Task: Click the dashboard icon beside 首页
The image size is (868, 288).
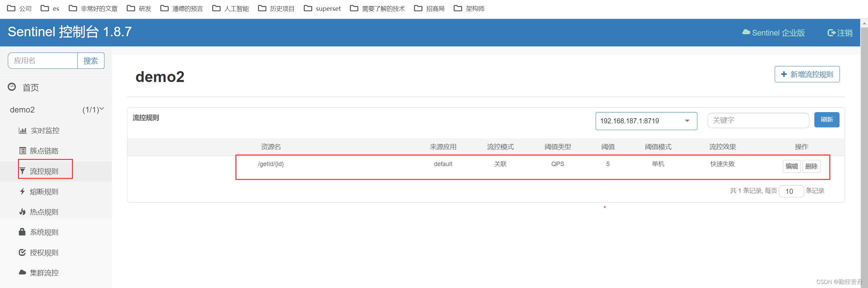Action: point(12,87)
